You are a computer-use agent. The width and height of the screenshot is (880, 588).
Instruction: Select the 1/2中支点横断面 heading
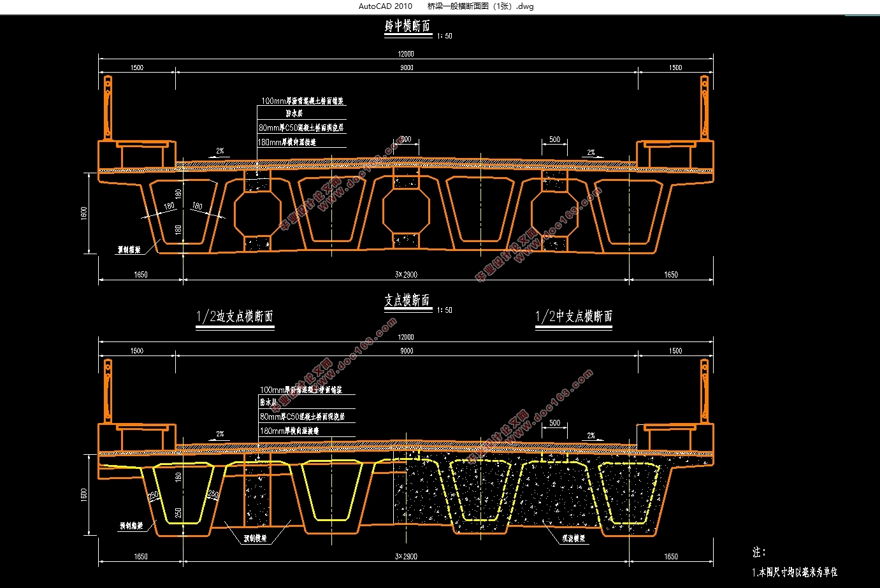(574, 317)
